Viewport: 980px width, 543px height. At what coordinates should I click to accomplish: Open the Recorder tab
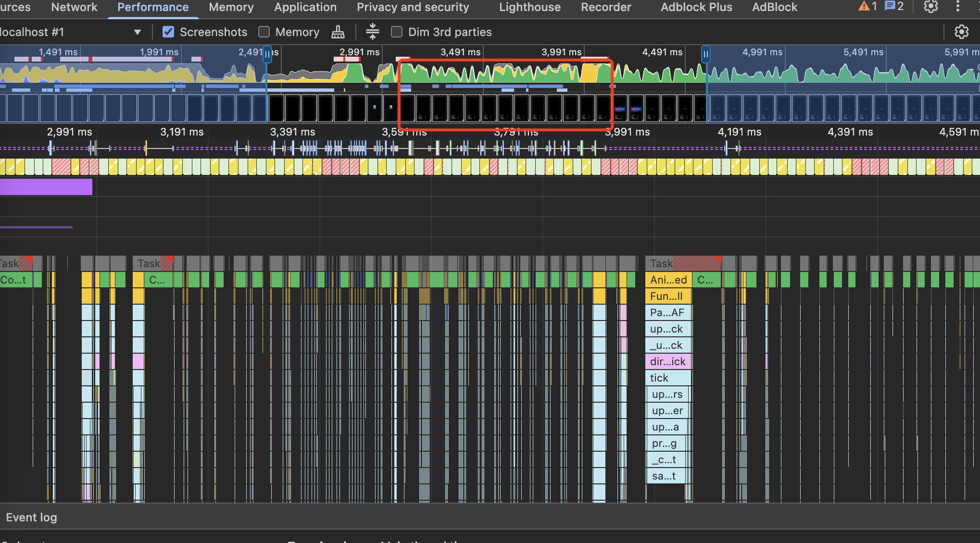[x=606, y=7]
